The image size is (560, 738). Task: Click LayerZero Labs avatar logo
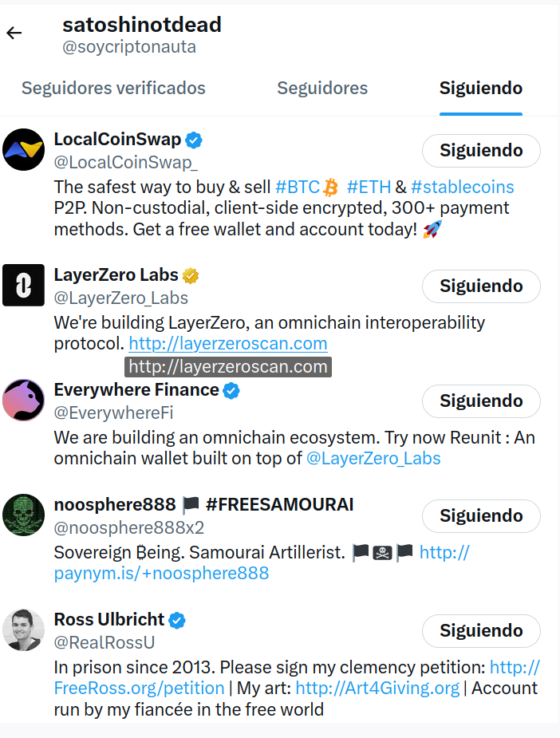[24, 285]
